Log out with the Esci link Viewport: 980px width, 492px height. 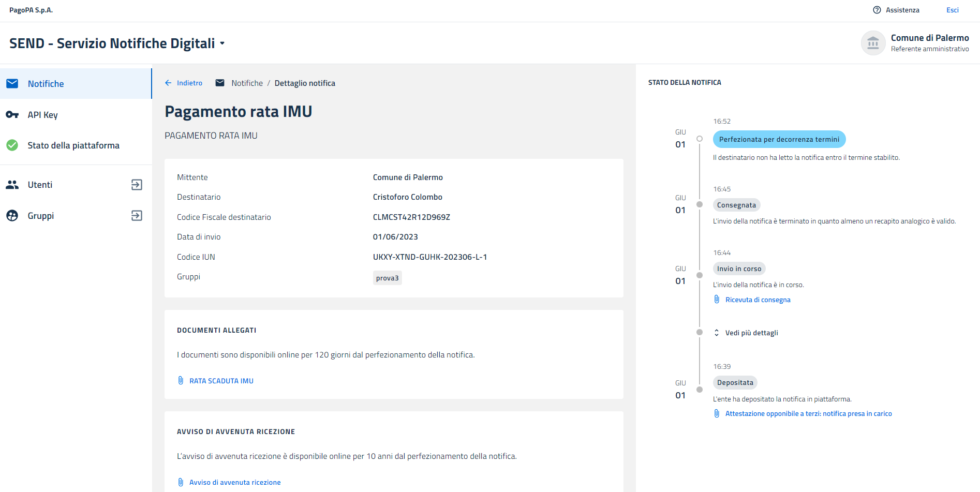tap(952, 10)
